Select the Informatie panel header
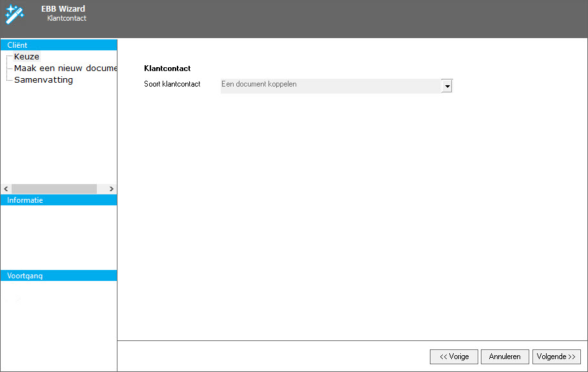Screen dimensions: 588x372 [59, 200]
